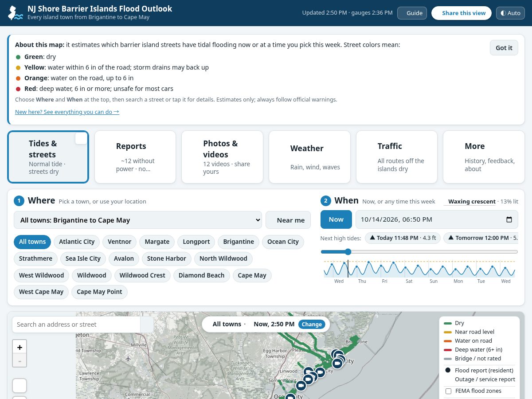Viewport: 532px width, 399px height.
Task: Reset the time with the Now button
Action: 336,219
